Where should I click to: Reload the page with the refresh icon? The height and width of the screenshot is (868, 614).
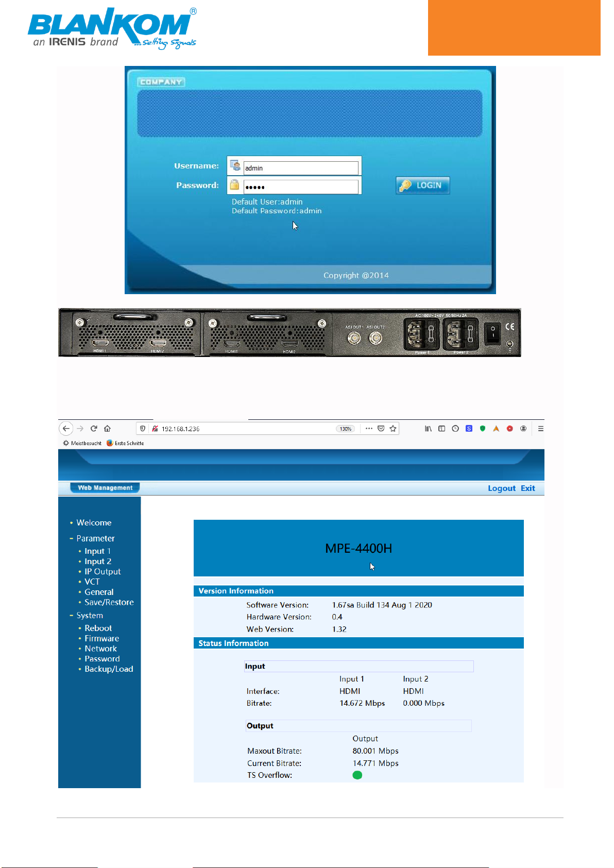pos(94,429)
